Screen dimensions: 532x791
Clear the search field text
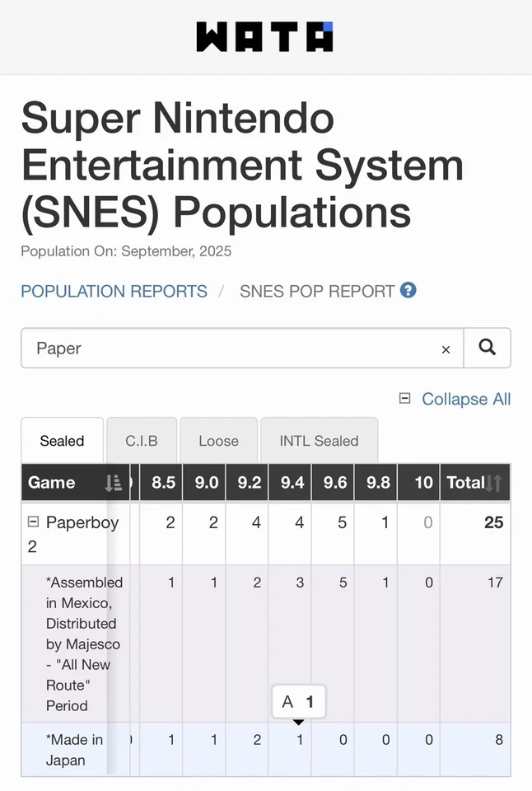coord(446,349)
